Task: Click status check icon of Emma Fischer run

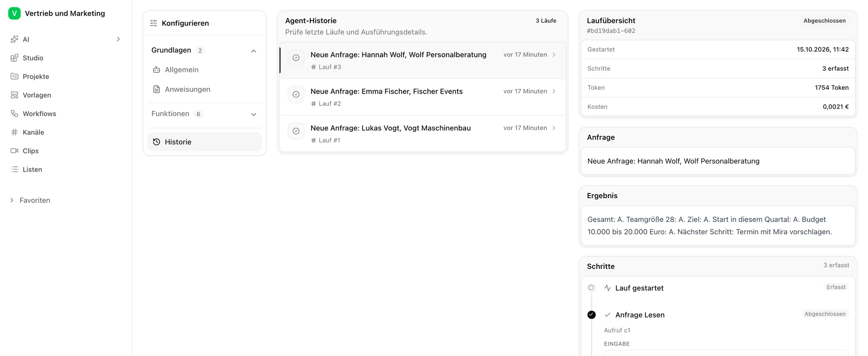Action: [x=296, y=95]
